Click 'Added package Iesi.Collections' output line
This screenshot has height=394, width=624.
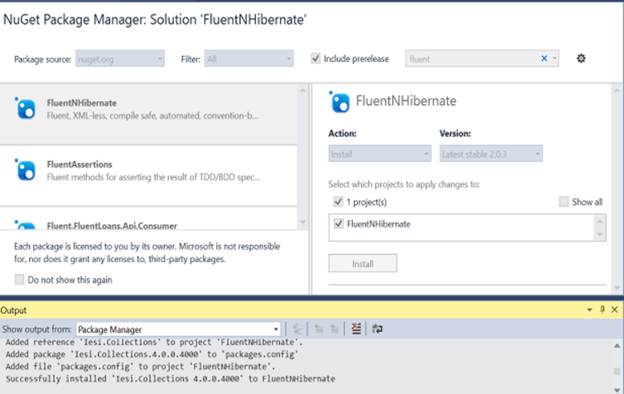coord(152,354)
